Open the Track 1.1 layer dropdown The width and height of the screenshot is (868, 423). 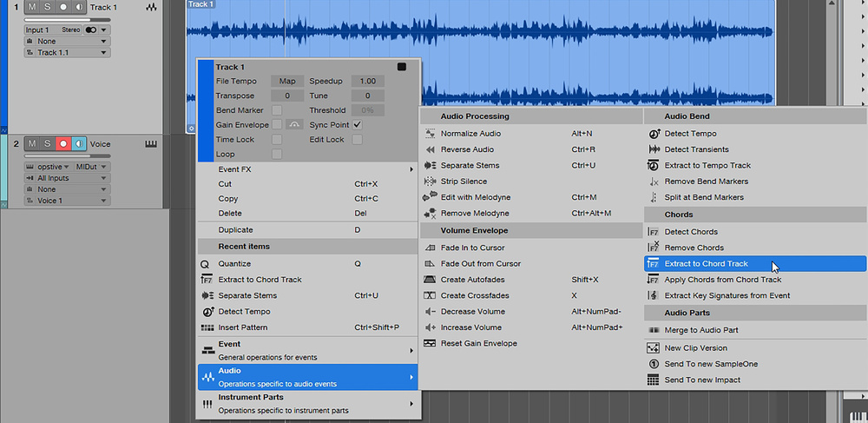(x=67, y=52)
